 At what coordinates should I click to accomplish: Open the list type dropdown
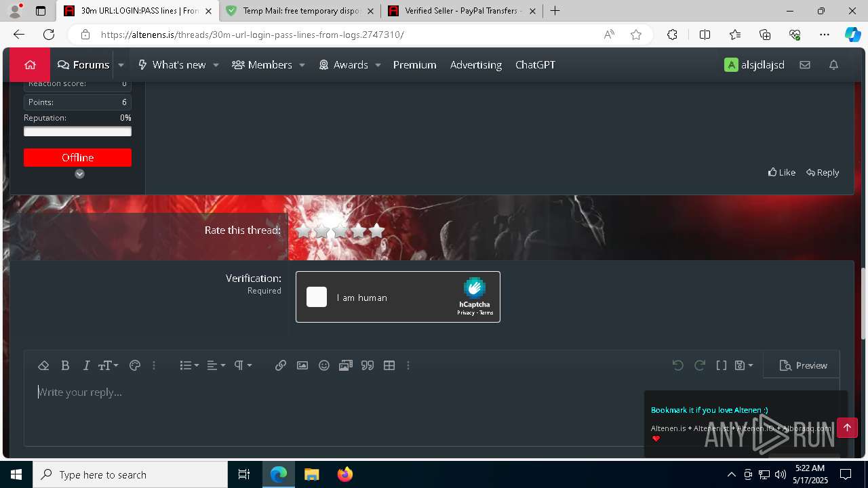coord(189,365)
